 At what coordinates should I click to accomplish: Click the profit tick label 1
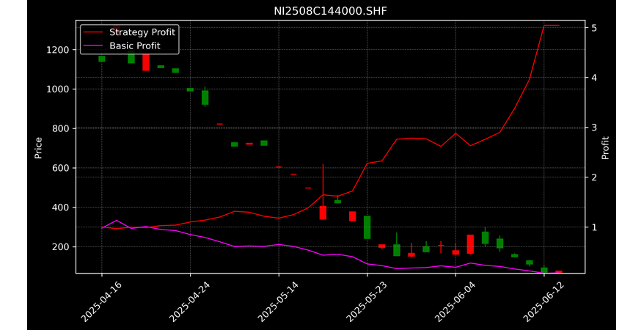[x=594, y=227]
